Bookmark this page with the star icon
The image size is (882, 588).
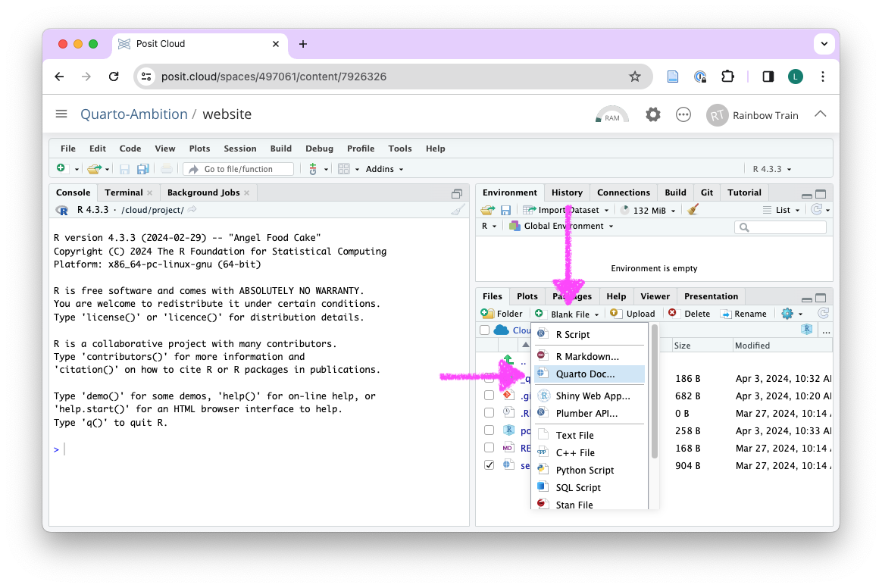pos(635,77)
